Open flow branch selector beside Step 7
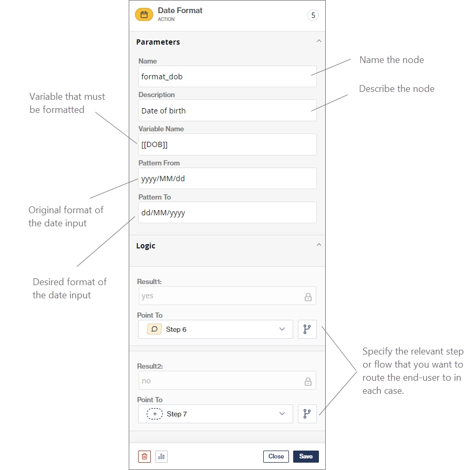476x470 pixels. (307, 414)
